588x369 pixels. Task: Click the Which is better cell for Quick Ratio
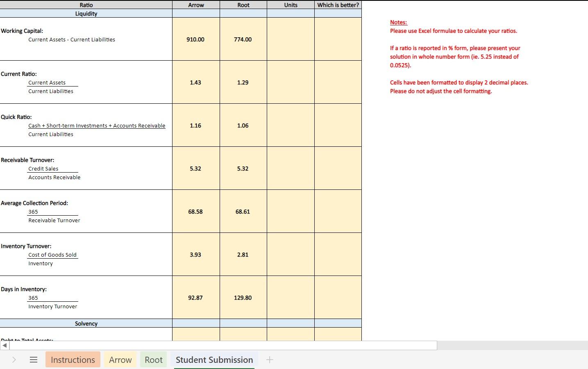pos(338,125)
